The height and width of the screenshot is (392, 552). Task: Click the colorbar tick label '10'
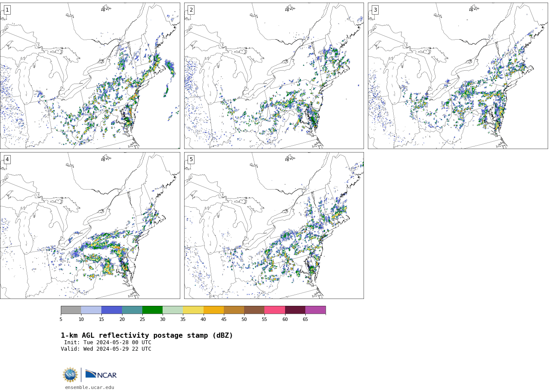tap(81, 319)
